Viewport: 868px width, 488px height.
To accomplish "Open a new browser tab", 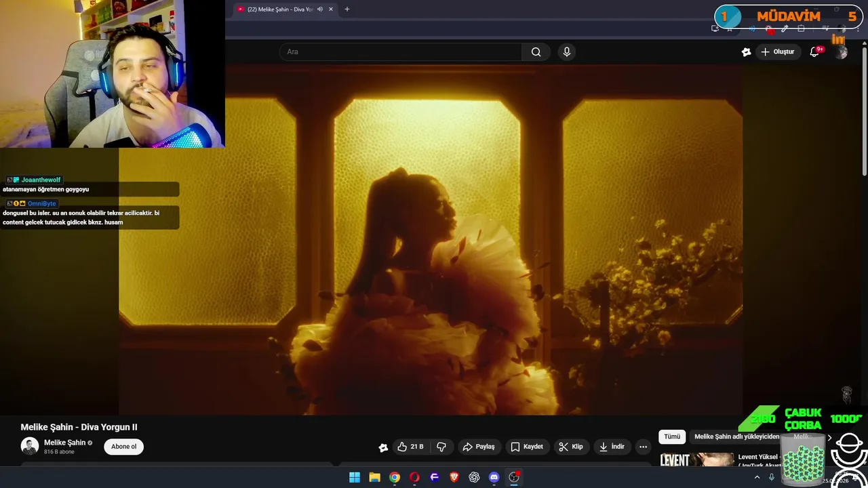I will pos(347,9).
